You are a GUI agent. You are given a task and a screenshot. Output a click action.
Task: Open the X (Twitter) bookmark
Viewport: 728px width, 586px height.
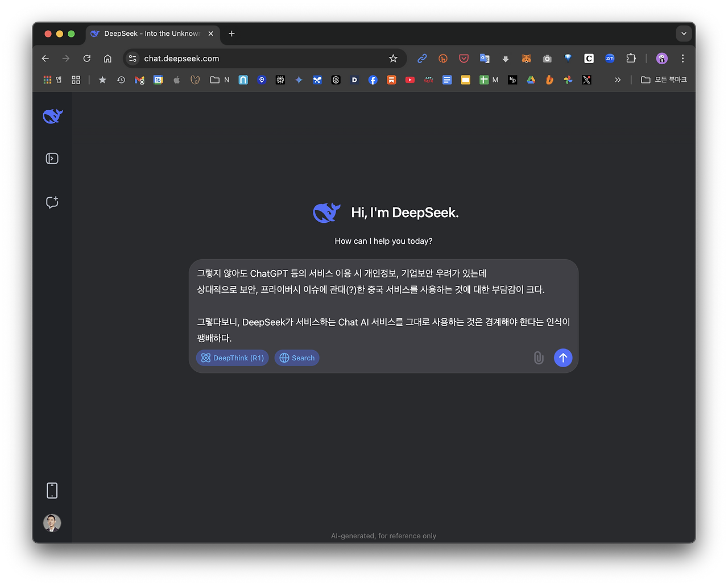pos(586,80)
